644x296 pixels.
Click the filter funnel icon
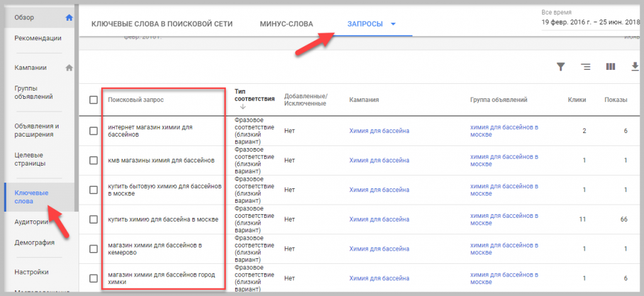(x=560, y=67)
